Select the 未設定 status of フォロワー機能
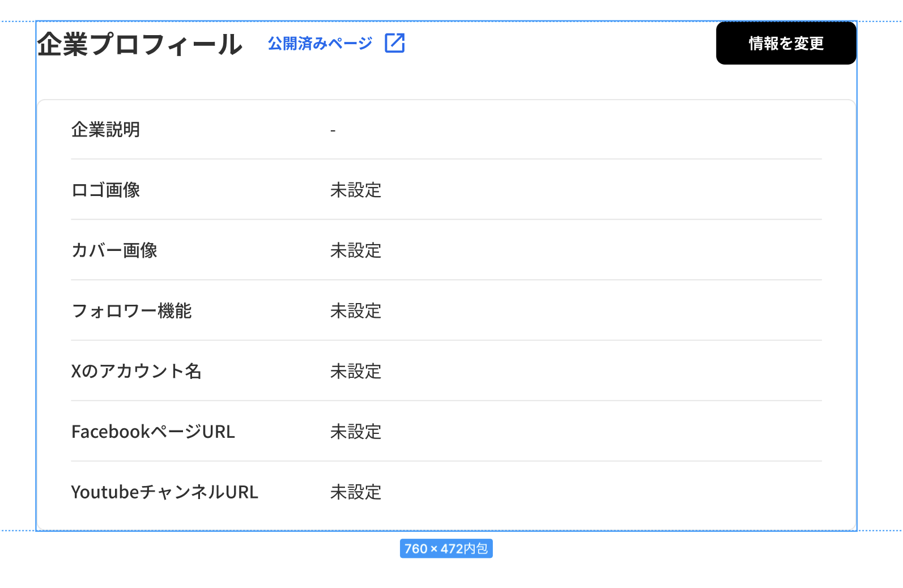903x588 pixels. [356, 311]
